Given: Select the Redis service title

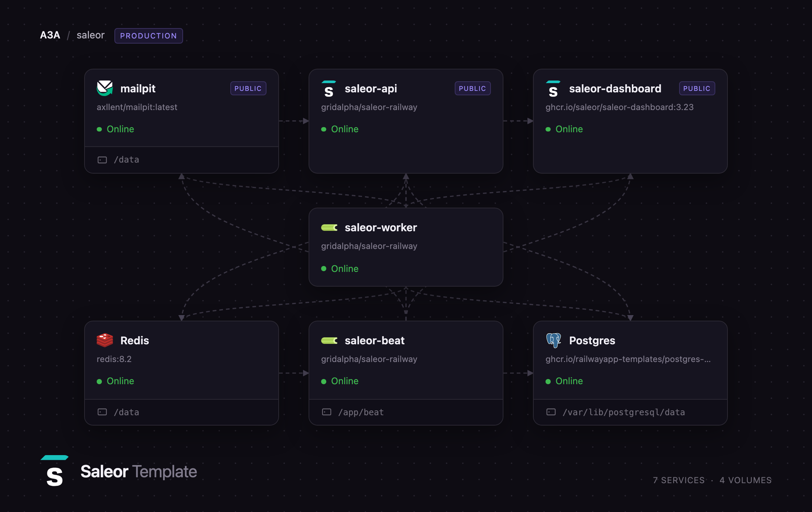Looking at the screenshot, I should (135, 341).
